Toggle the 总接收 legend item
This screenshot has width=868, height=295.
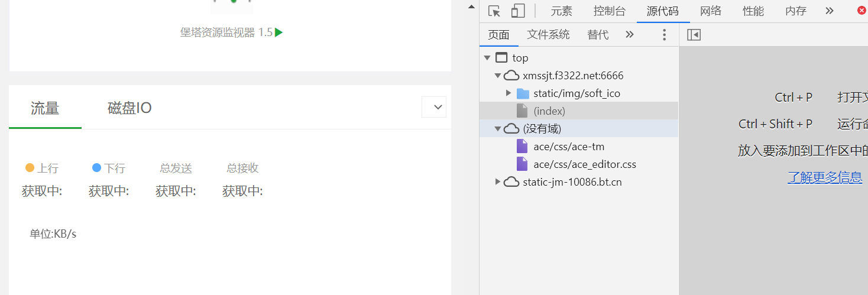(242, 168)
